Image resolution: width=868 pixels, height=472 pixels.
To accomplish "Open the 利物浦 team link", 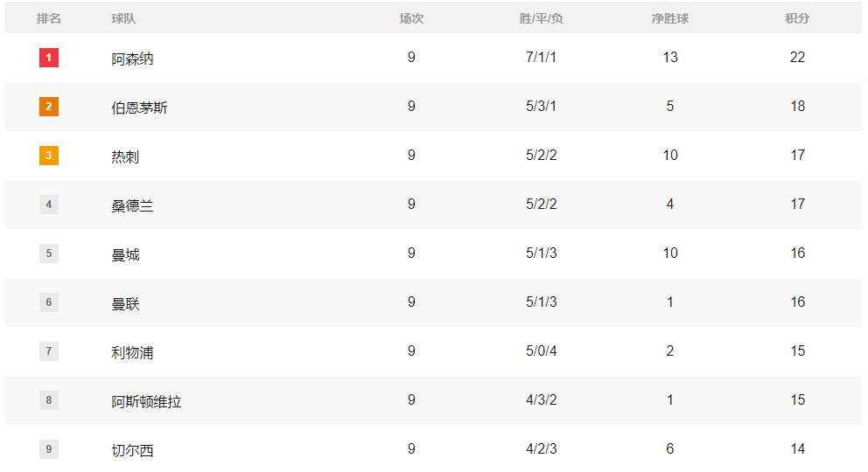I will [x=132, y=353].
